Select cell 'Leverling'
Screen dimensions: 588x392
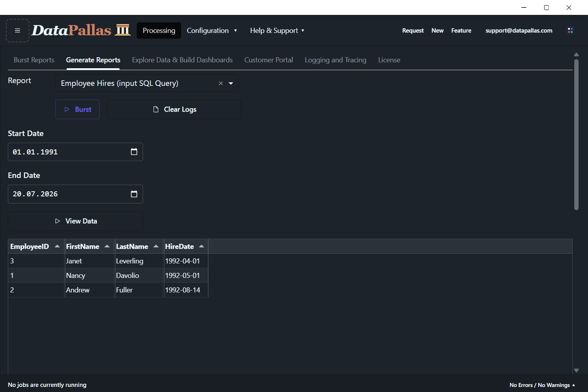(x=139, y=261)
